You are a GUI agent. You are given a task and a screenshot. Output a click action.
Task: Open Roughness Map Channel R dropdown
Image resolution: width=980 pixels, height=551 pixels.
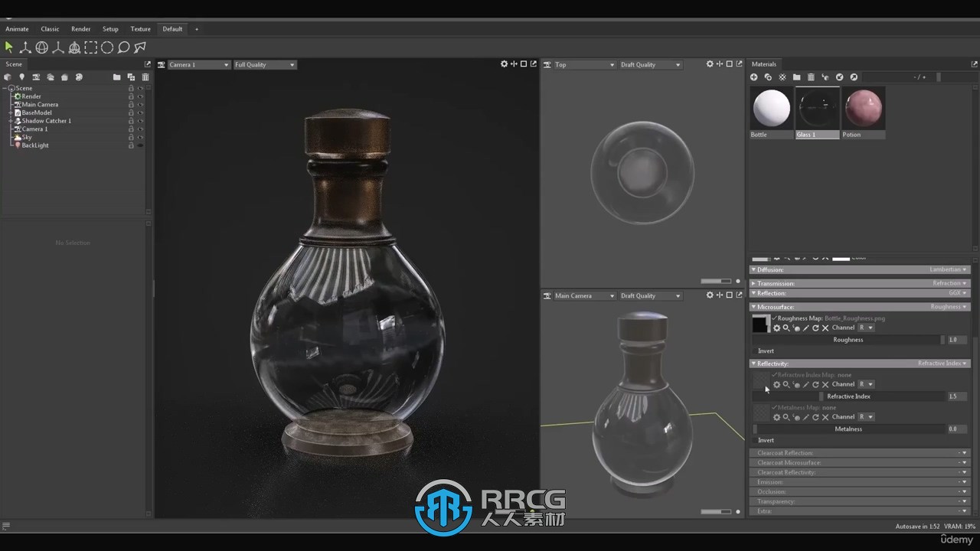point(866,328)
